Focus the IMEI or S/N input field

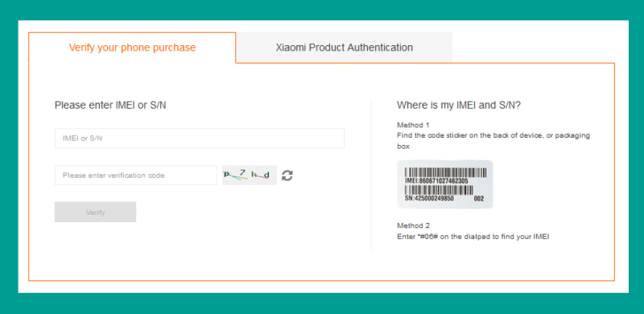[x=199, y=138]
